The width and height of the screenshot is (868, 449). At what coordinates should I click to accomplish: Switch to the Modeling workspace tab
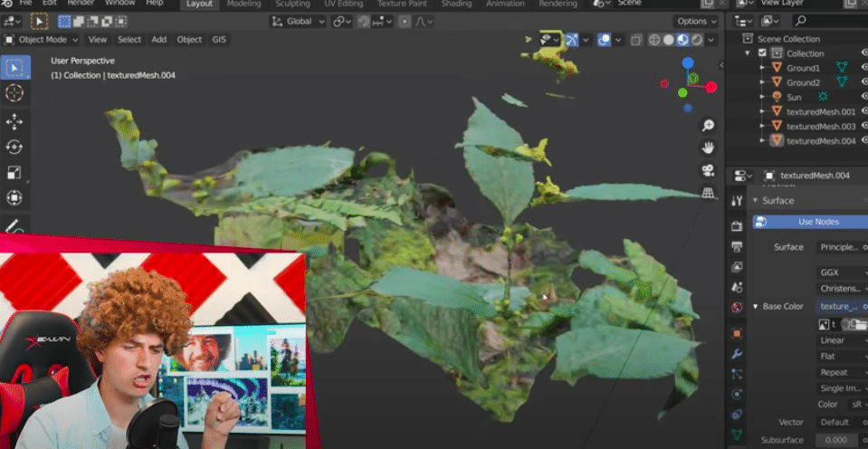click(x=243, y=4)
